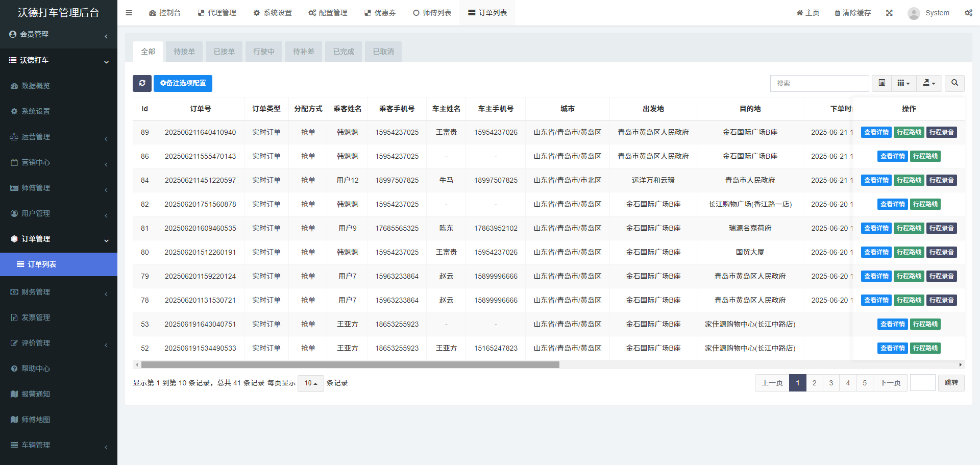Open the columns visibility dropdown

coord(903,83)
